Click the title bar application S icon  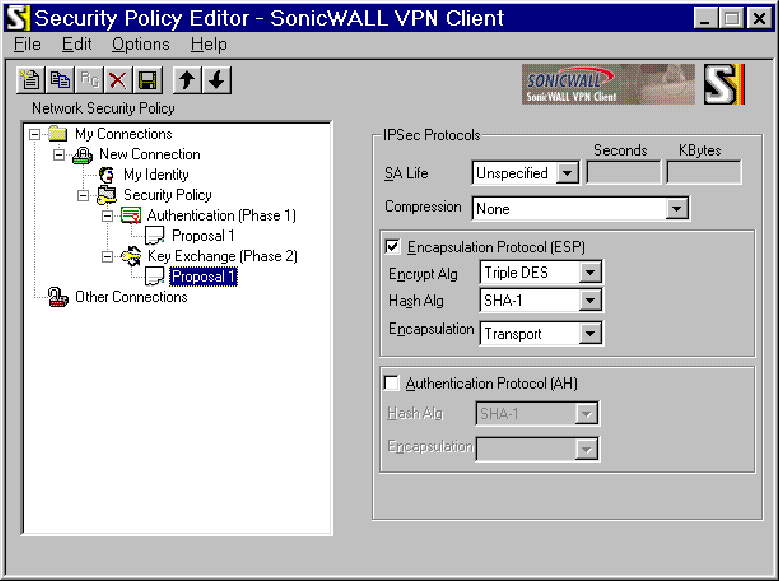(16, 18)
